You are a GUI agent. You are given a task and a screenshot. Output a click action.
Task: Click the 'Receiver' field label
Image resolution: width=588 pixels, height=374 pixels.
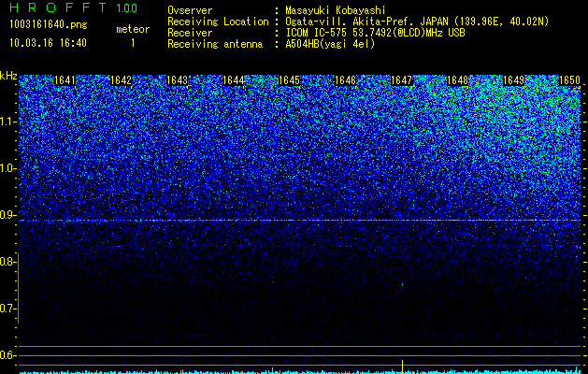(x=190, y=33)
